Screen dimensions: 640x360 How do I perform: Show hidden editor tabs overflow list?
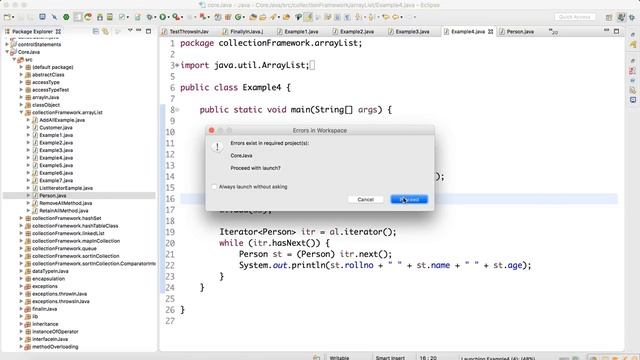pos(553,31)
